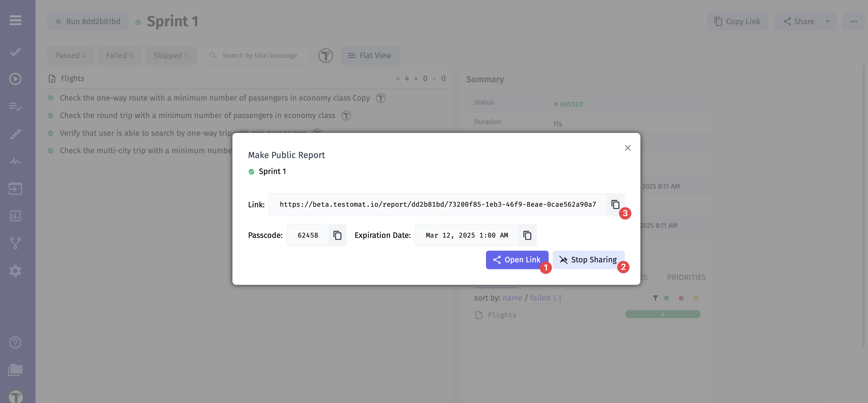Screen dimensions: 868x403
Task: Copy the public report link
Action: [615, 205]
